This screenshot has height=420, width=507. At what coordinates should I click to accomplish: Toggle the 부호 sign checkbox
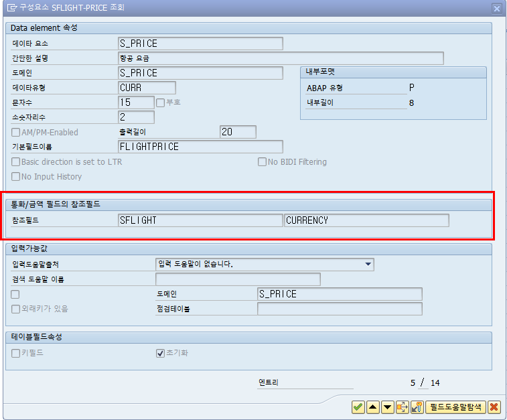[x=160, y=102]
